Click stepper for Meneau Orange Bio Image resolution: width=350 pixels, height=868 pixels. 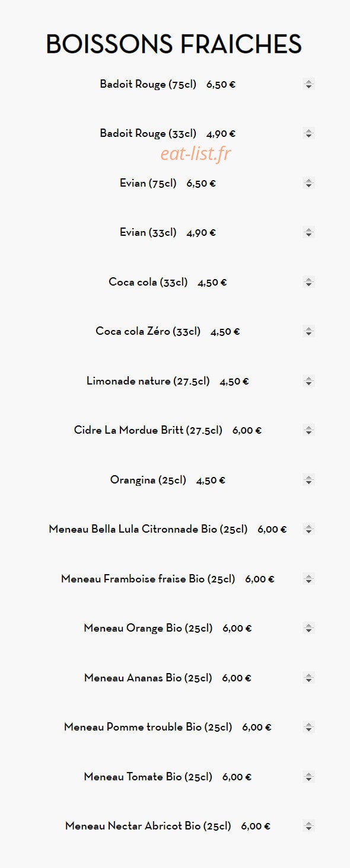pyautogui.click(x=308, y=628)
